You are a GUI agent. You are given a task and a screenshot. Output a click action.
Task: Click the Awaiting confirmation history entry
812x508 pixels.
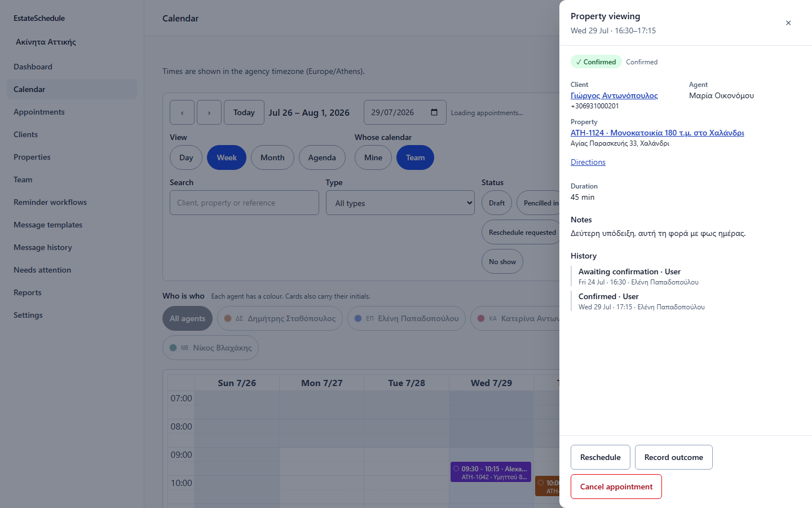(638, 277)
